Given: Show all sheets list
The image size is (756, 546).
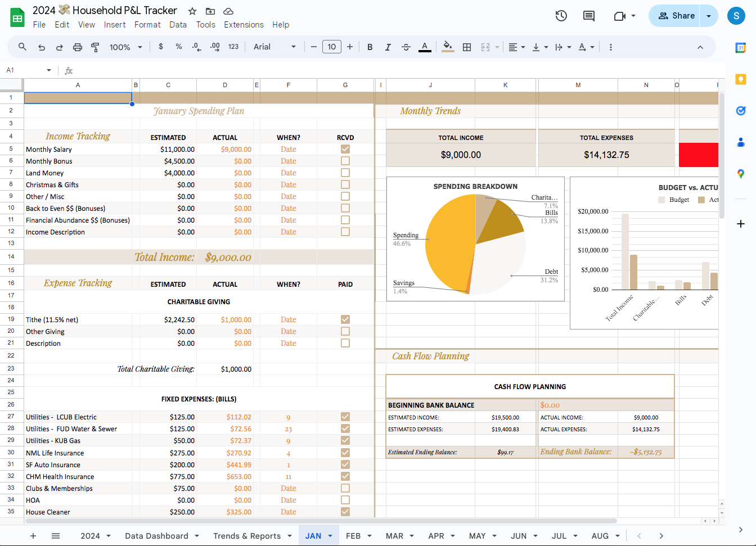Looking at the screenshot, I should tap(56, 536).
